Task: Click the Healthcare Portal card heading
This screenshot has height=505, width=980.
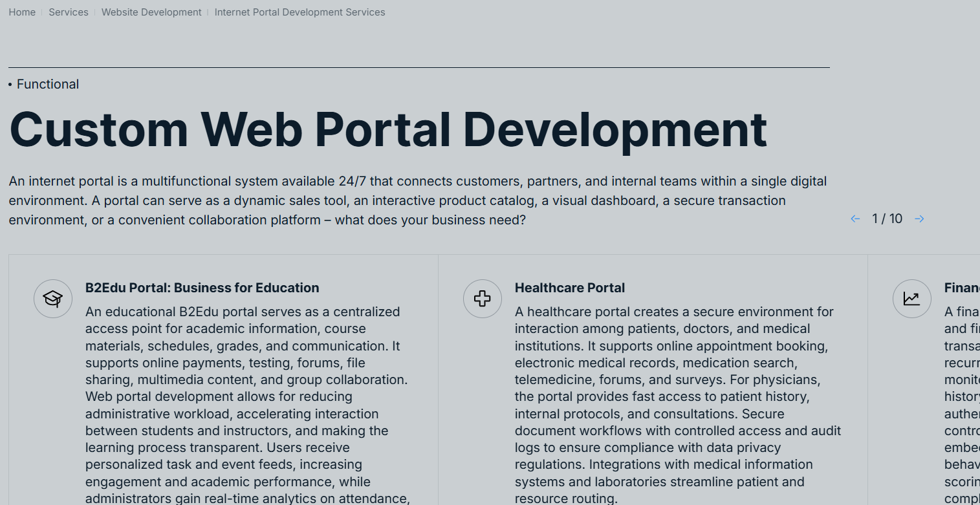Action: click(x=570, y=288)
